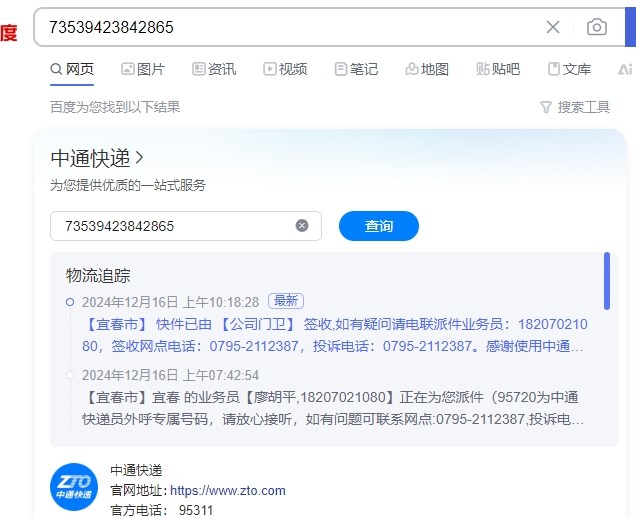Switch to the 视频 tab
636x518 pixels.
pyautogui.click(x=285, y=69)
